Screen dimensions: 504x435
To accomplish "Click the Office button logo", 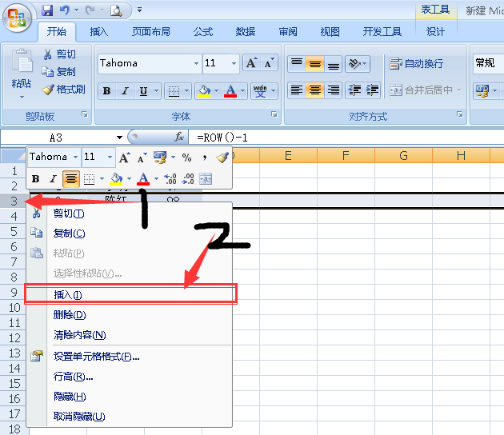I will (17, 18).
